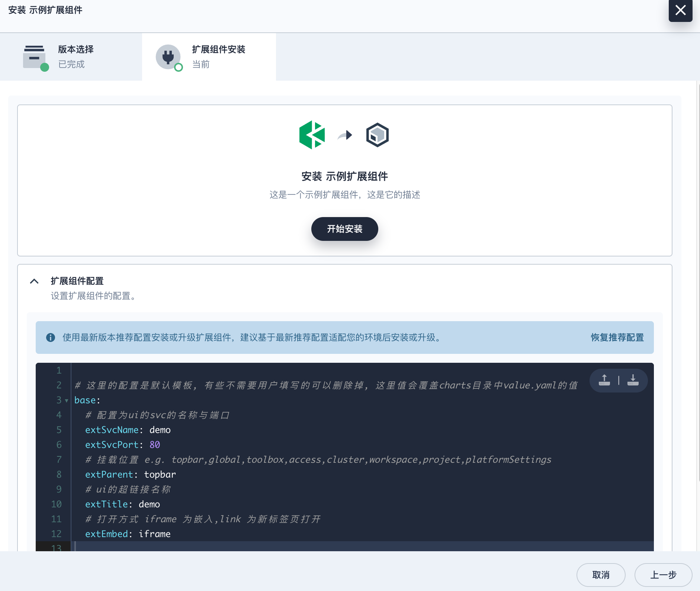700x591 pixels.
Task: Click the extSvcName: demo line
Action: tap(128, 430)
